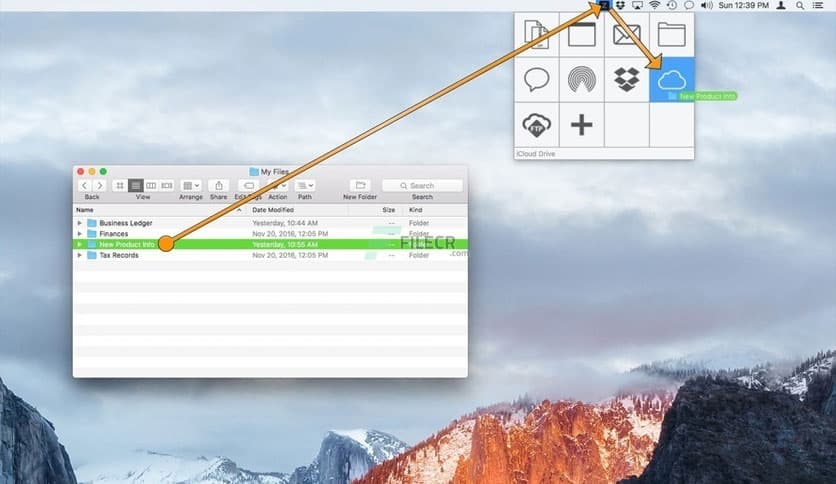The width and height of the screenshot is (836, 484).
Task: Open the folder destination in Dropzone grid
Action: coord(672,35)
